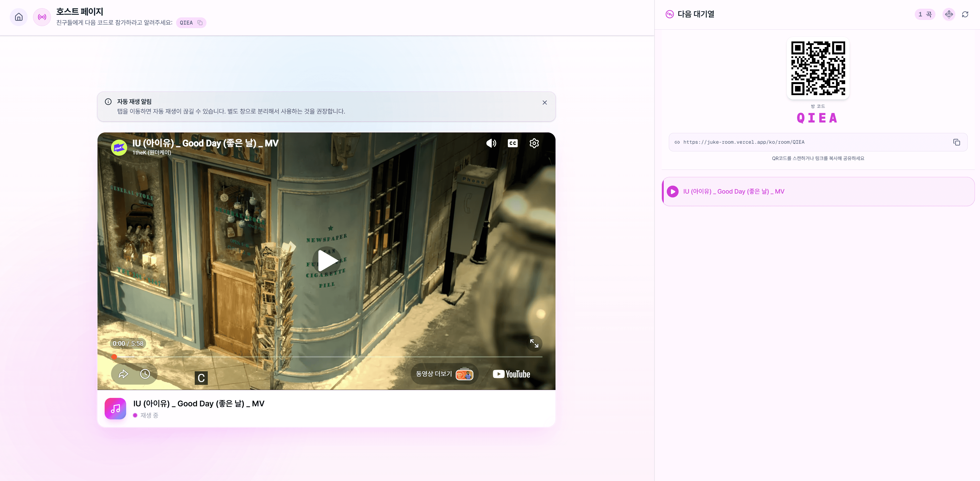Screen dimensions: 980x481
Task: Open the 1theK channel avatar
Action: (119, 148)
